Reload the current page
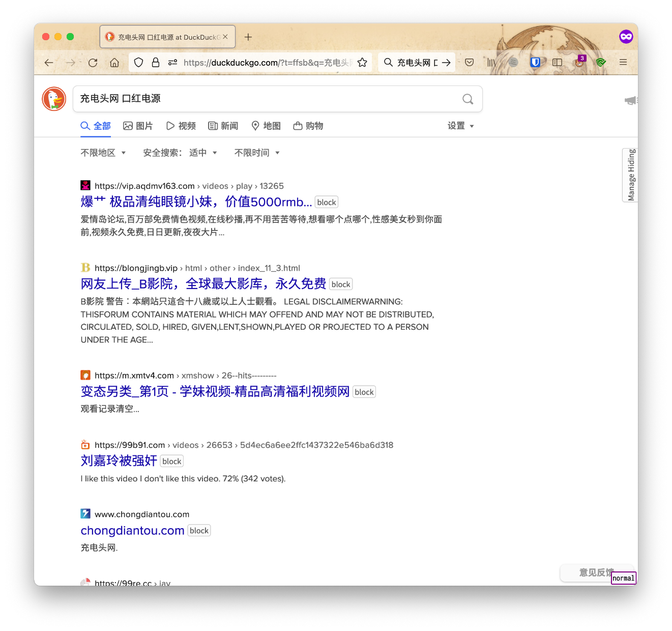Screen dimensions: 672x631 tap(93, 63)
